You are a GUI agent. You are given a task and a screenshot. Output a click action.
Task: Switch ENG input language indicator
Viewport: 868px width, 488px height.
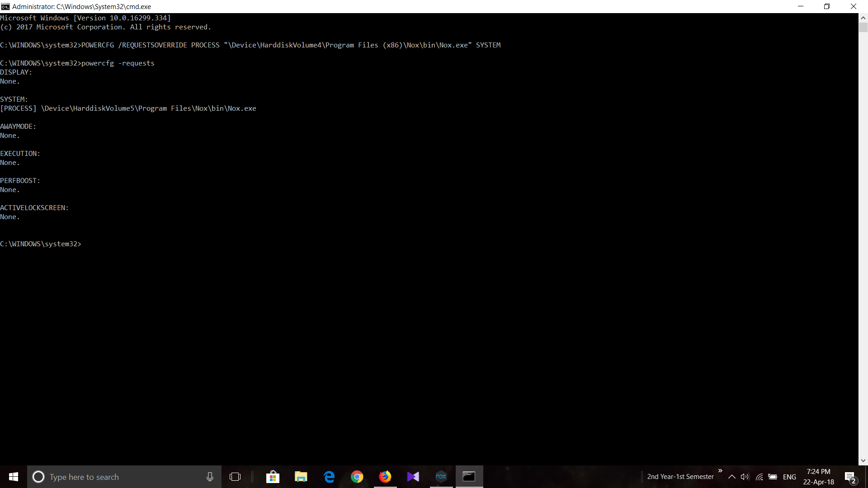[x=789, y=477]
